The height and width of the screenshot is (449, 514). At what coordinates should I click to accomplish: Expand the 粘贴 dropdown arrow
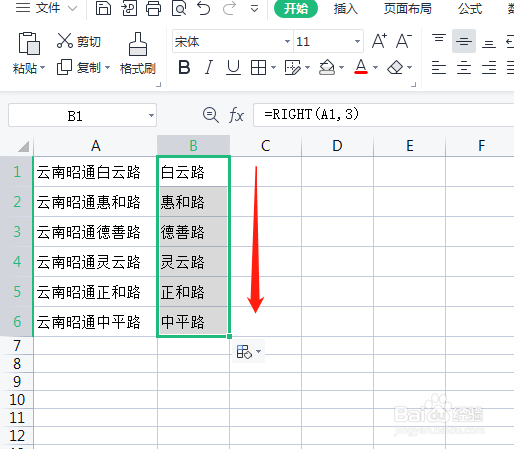[x=43, y=68]
